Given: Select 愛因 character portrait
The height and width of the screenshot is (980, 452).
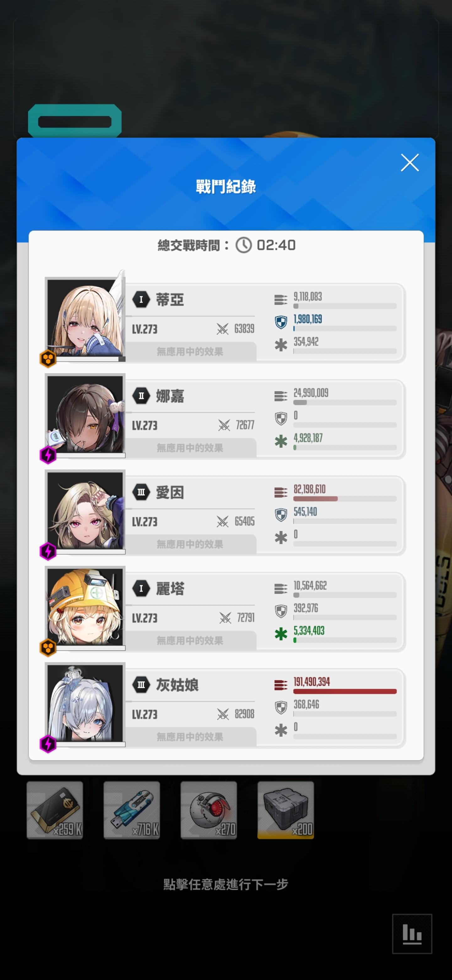Looking at the screenshot, I should [x=85, y=511].
